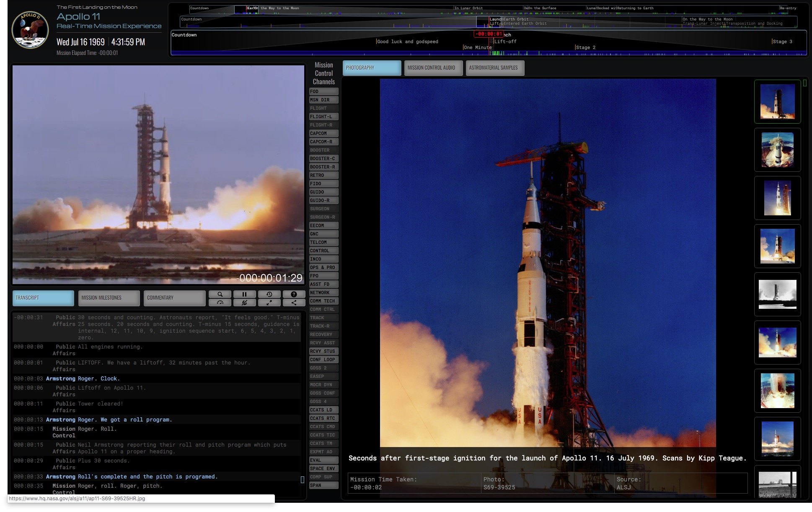Open the FLIGHT-L channel
This screenshot has height=512, width=812.
tap(323, 116)
